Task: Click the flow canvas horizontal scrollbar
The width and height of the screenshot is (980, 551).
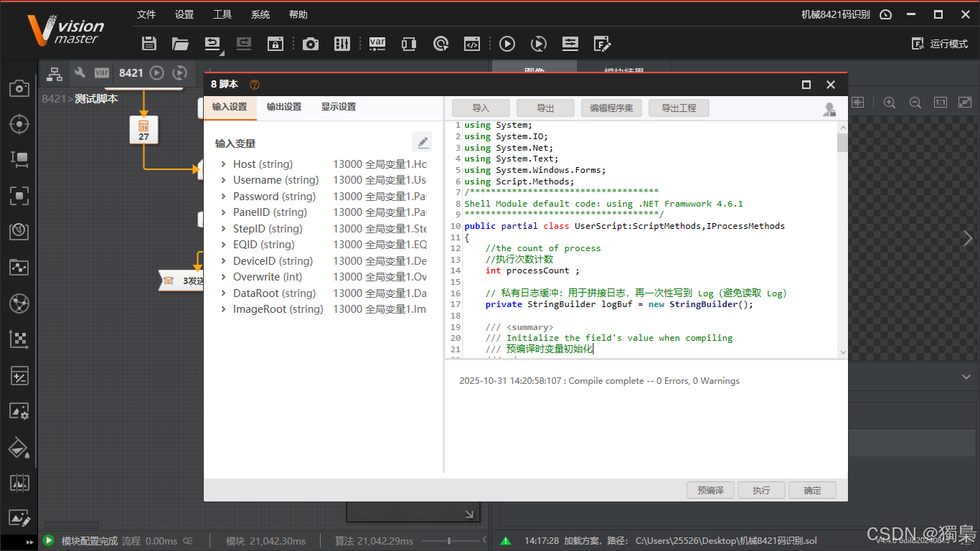Action: pyautogui.click(x=71, y=525)
